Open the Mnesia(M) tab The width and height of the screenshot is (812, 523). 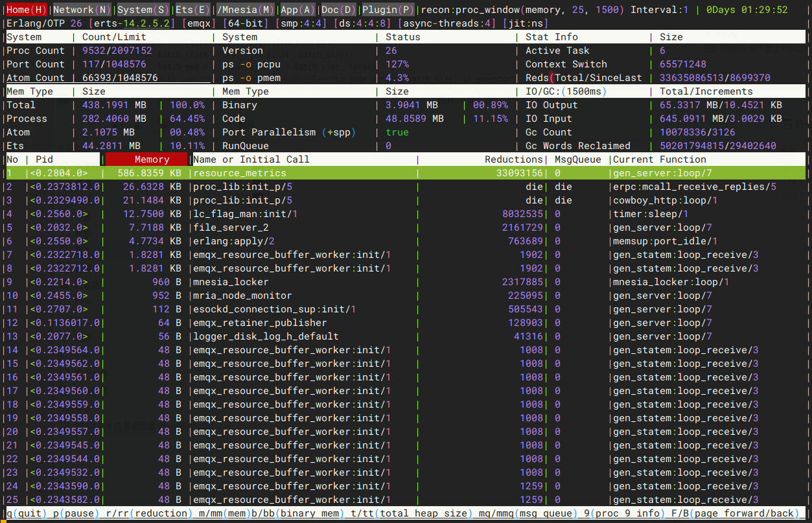click(x=246, y=10)
